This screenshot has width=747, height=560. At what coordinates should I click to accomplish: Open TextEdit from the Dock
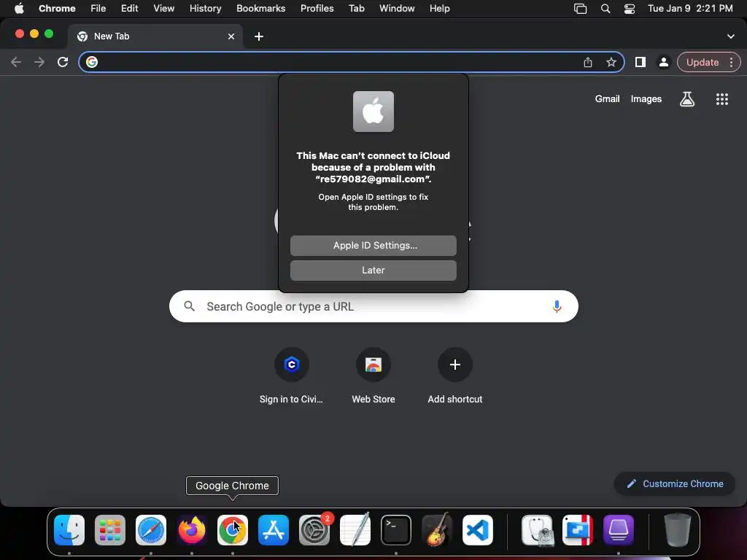coord(355,530)
